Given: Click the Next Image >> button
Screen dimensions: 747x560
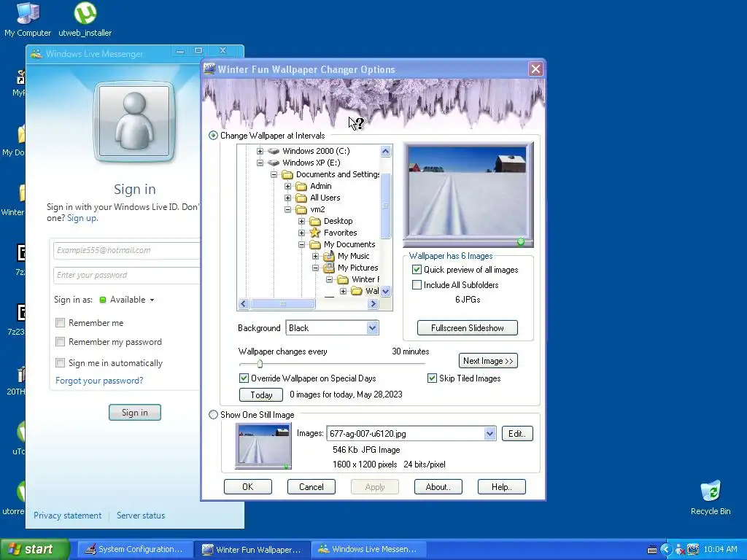Looking at the screenshot, I should coord(488,360).
